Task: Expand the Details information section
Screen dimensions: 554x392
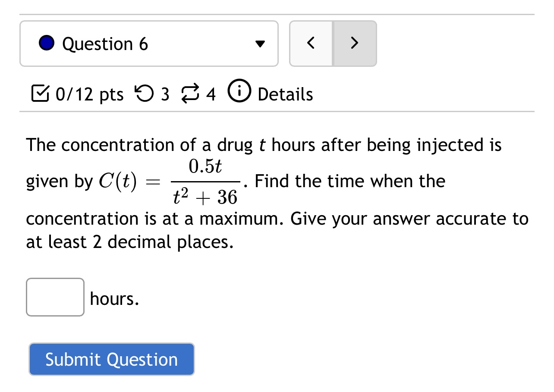Action: click(x=285, y=94)
